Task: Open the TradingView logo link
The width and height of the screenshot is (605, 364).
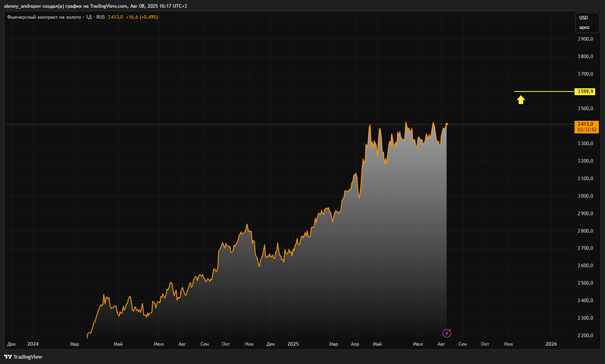Action: click(23, 357)
